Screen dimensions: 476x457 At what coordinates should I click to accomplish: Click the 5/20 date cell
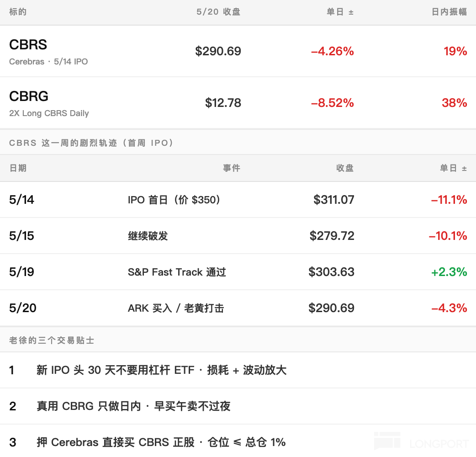click(x=23, y=308)
